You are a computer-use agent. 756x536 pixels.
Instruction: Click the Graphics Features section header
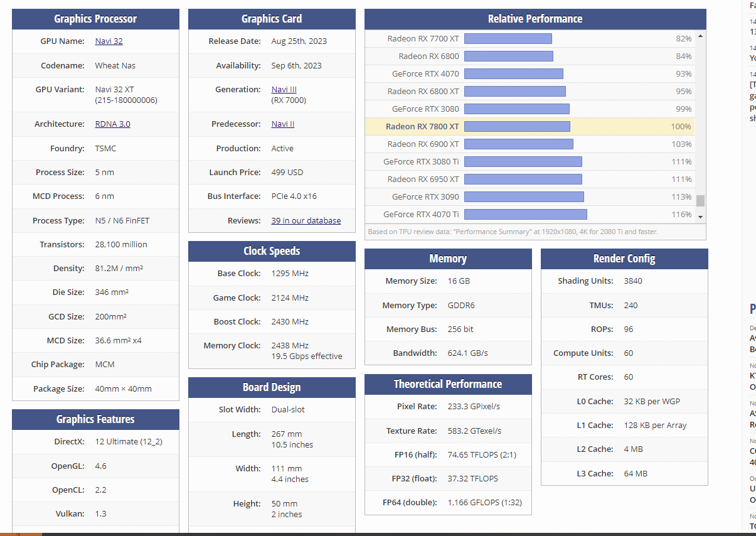pyautogui.click(x=95, y=419)
